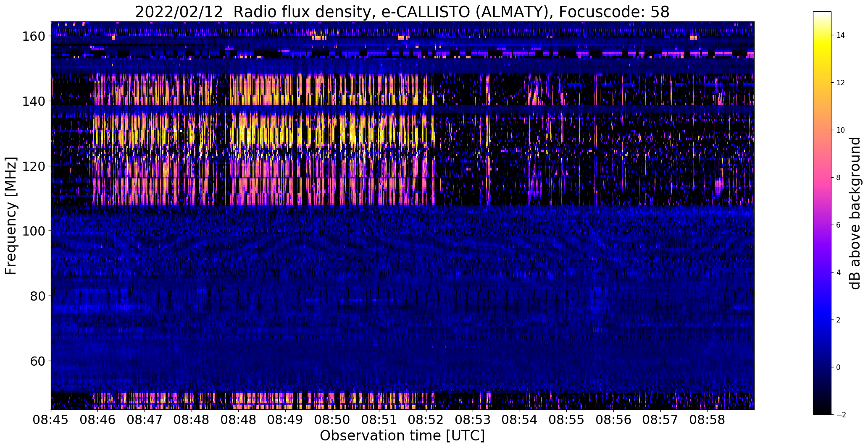Click the 08:52 time tick label
Screen dimensions: 868x448
coord(426,420)
